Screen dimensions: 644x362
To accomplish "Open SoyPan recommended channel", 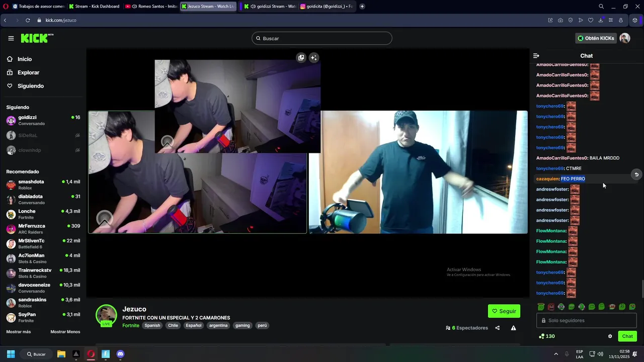I will tap(43, 317).
